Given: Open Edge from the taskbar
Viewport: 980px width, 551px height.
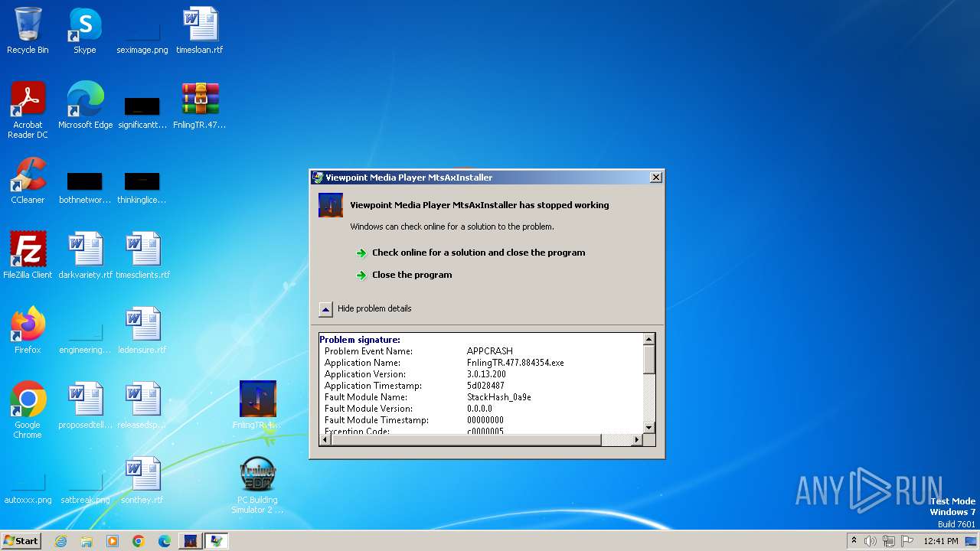Looking at the screenshot, I should click(165, 541).
